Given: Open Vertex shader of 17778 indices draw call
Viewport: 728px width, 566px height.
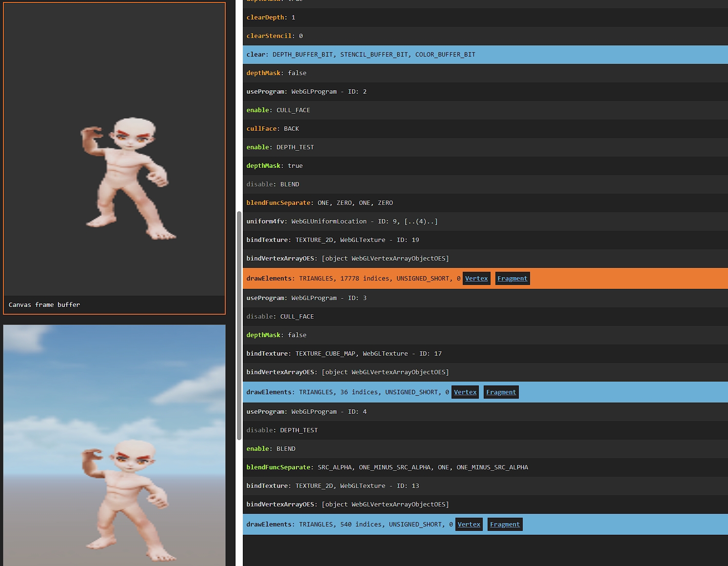Looking at the screenshot, I should (476, 279).
